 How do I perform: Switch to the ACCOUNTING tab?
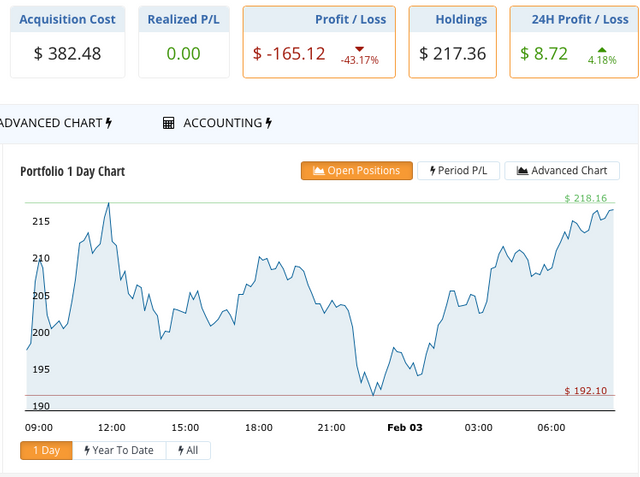point(222,123)
